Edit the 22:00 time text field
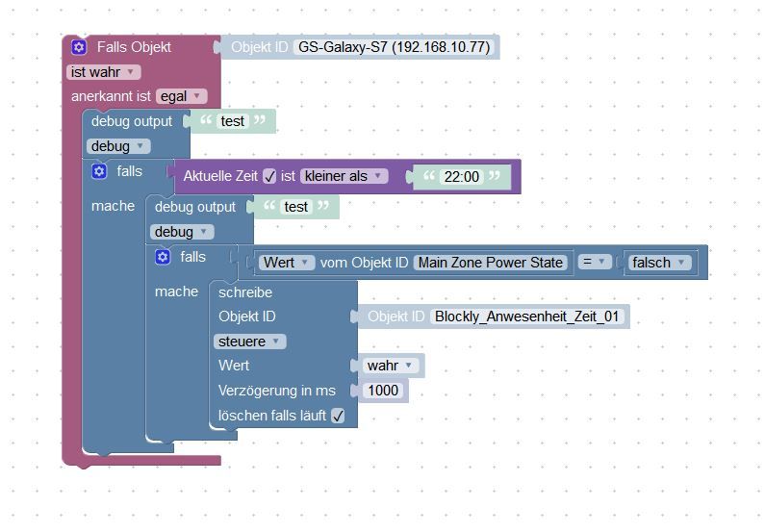Viewport: 765px width, 532px height. [462, 176]
